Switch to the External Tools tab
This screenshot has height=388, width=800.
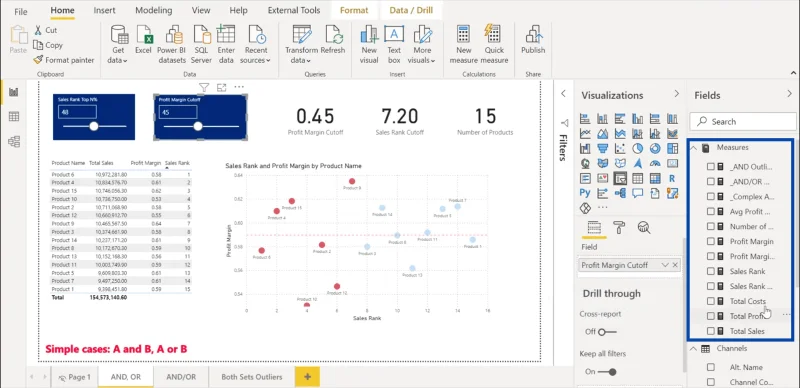pyautogui.click(x=294, y=10)
